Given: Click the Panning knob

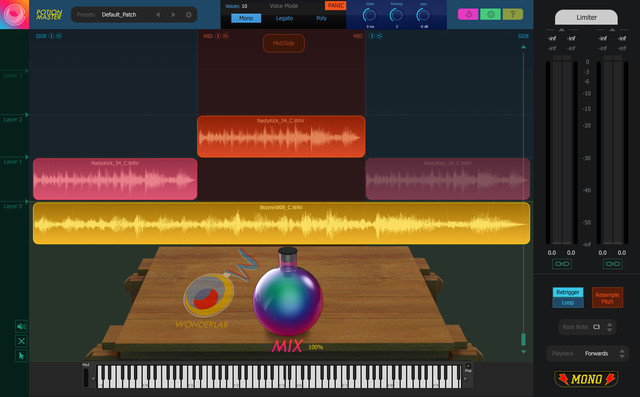Looking at the screenshot, I should pos(396,15).
